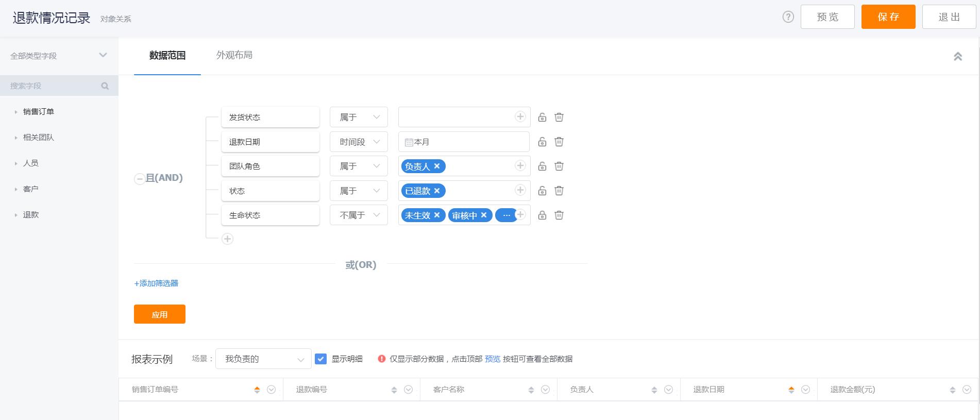The image size is (980, 420).
Task: Click the 预览 link in notice text
Action: (x=493, y=359)
